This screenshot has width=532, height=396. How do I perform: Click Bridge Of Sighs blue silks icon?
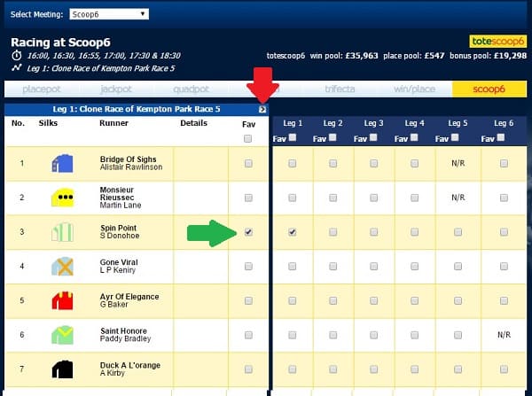62,163
